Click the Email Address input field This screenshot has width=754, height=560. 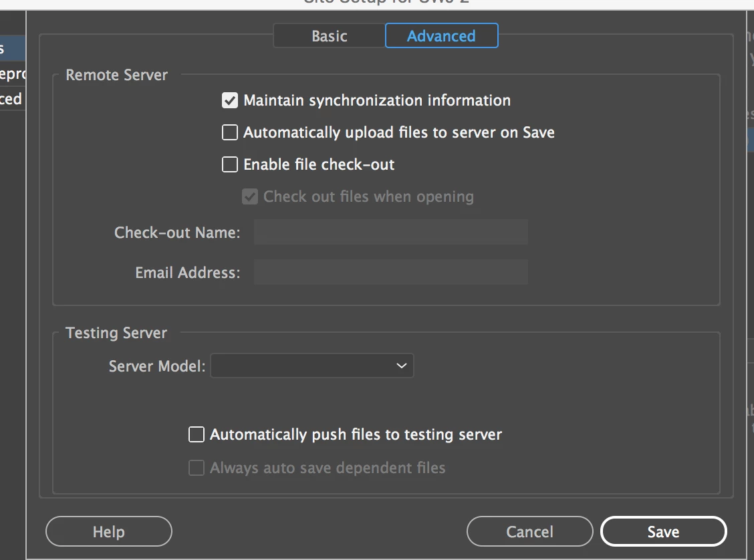tap(391, 272)
